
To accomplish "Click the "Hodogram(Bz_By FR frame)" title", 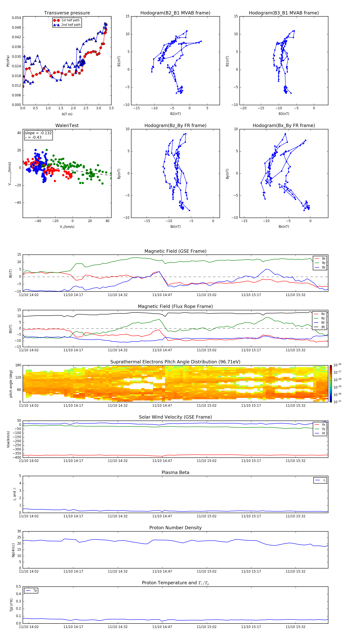I will point(175,125).
